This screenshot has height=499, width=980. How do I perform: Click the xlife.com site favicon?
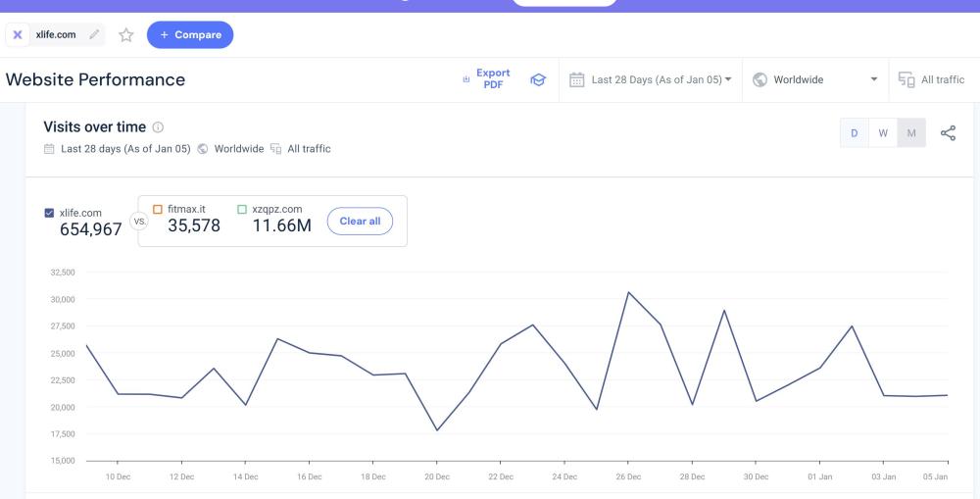tap(18, 35)
